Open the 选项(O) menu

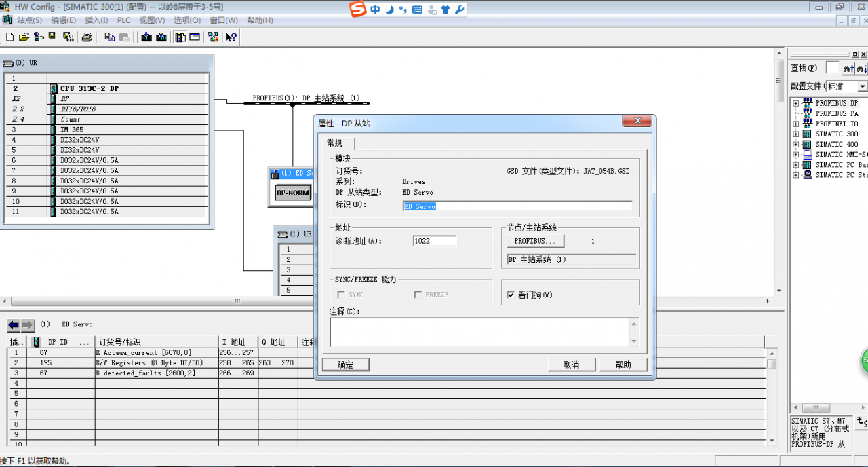(187, 20)
